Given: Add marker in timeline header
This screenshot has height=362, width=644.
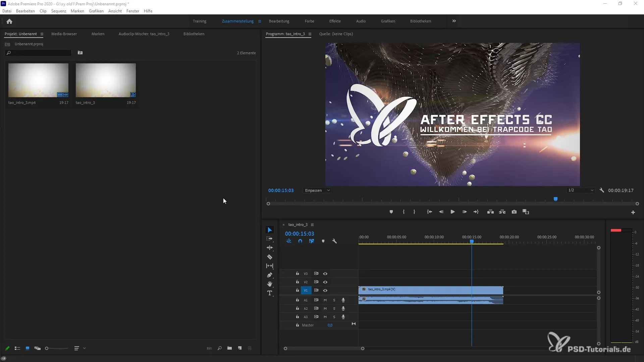Looking at the screenshot, I should coord(323,241).
